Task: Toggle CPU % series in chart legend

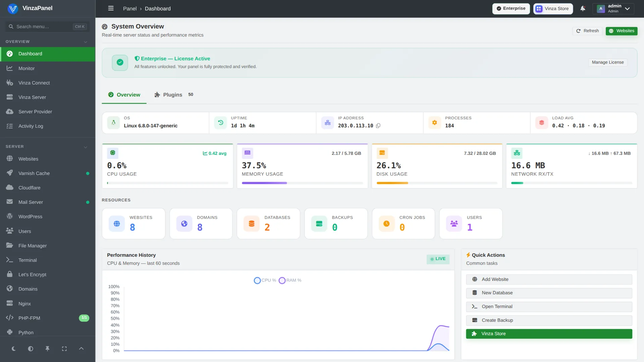Action: (x=265, y=280)
